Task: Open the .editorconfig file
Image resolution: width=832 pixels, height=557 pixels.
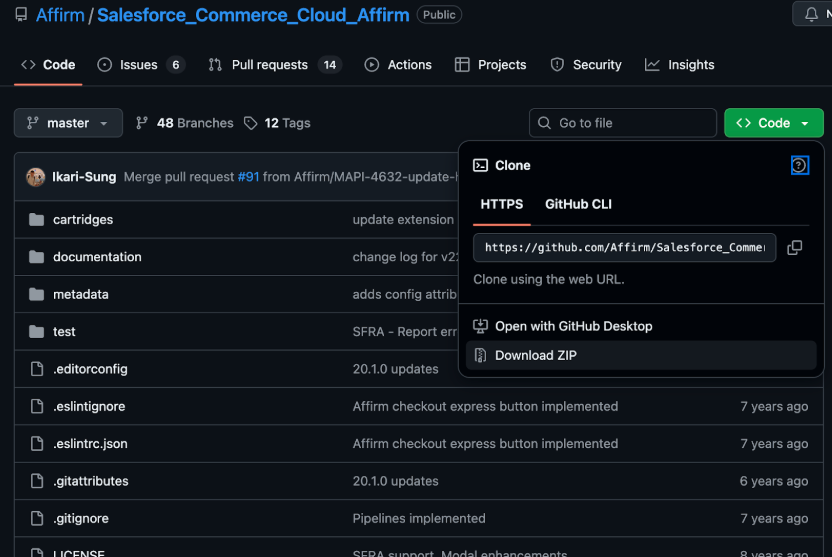Action: tap(90, 369)
